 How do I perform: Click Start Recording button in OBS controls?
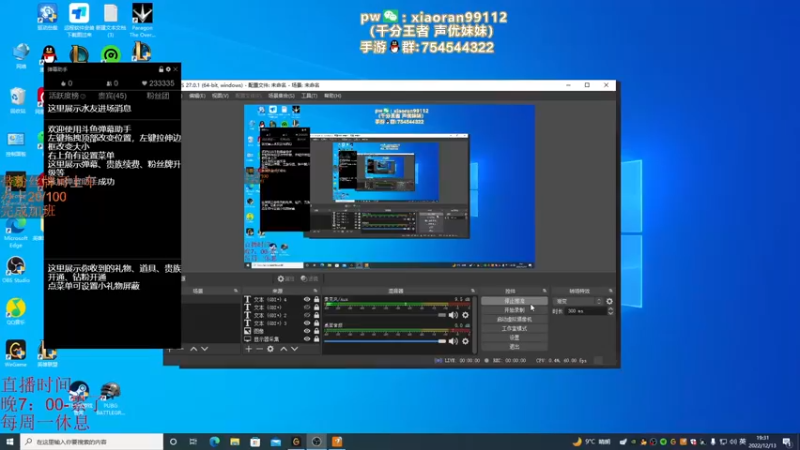click(x=514, y=310)
